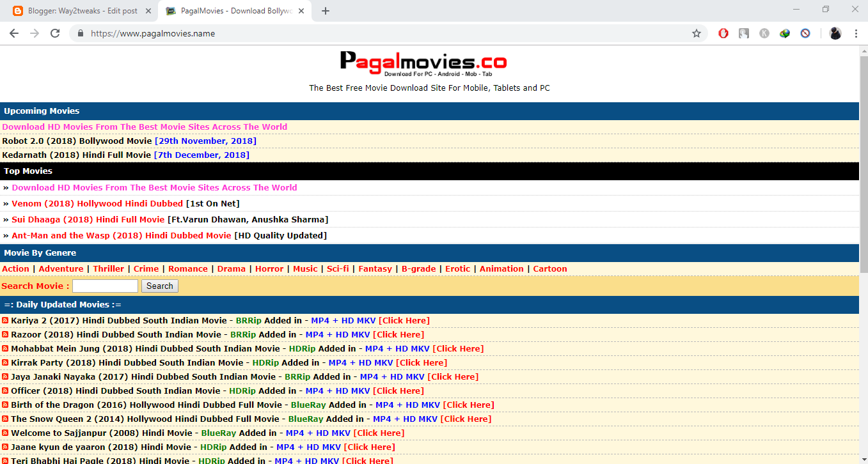868x464 pixels.
Task: Open the Download HD Movies link under Top Movies
Action: [154, 187]
